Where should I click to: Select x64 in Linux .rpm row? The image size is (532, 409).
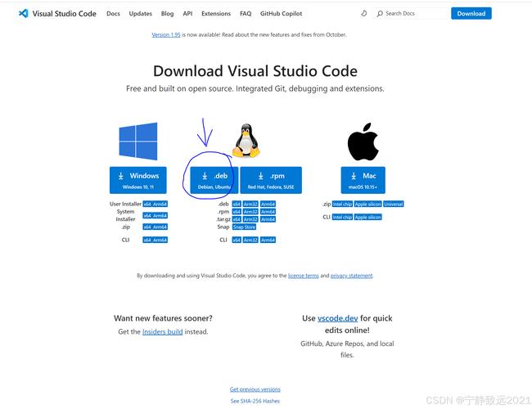click(x=237, y=212)
